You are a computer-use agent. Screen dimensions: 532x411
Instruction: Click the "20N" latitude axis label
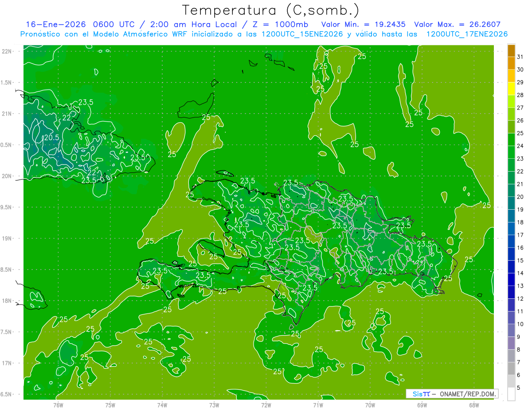coord(7,176)
